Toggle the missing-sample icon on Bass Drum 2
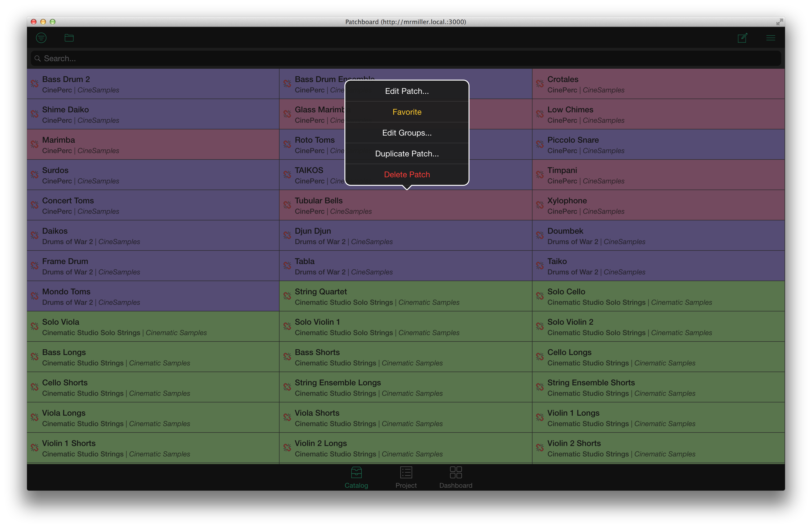 coord(34,84)
